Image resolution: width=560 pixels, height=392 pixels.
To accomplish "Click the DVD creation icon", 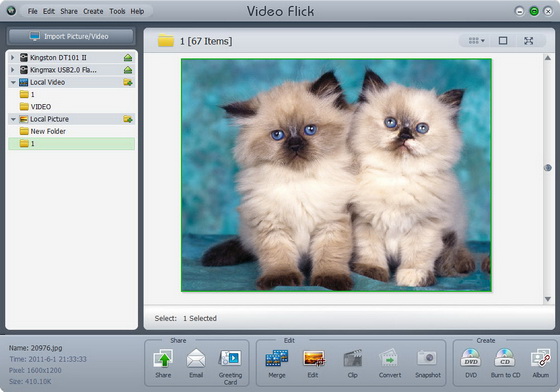I will coord(471,358).
